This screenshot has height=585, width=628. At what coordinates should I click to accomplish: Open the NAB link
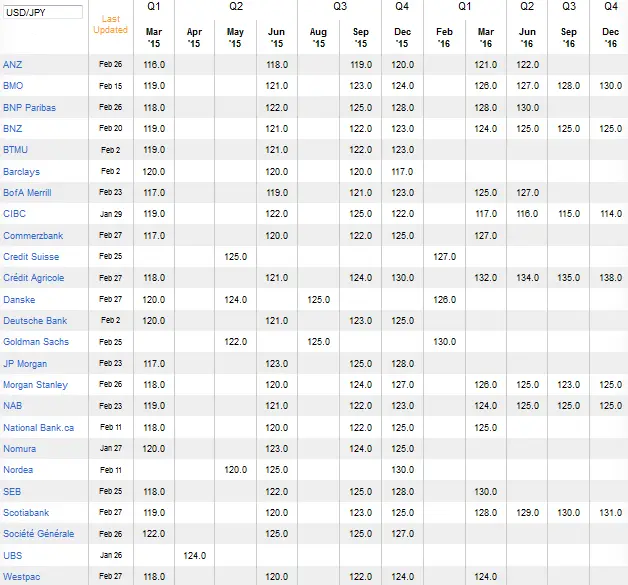(12, 406)
